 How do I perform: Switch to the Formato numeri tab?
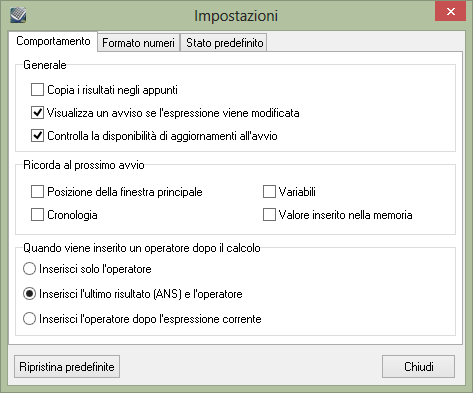[x=138, y=43]
